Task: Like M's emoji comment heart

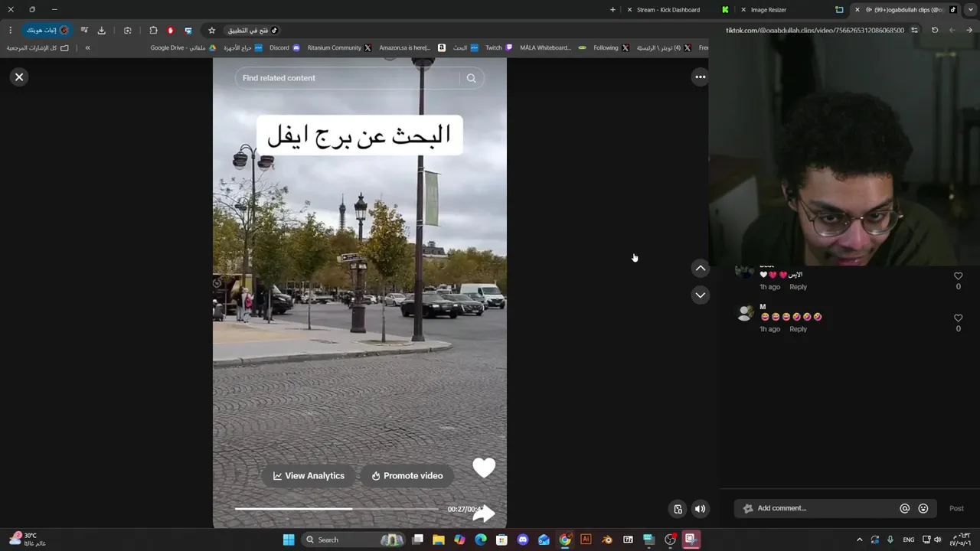Action: [958, 318]
